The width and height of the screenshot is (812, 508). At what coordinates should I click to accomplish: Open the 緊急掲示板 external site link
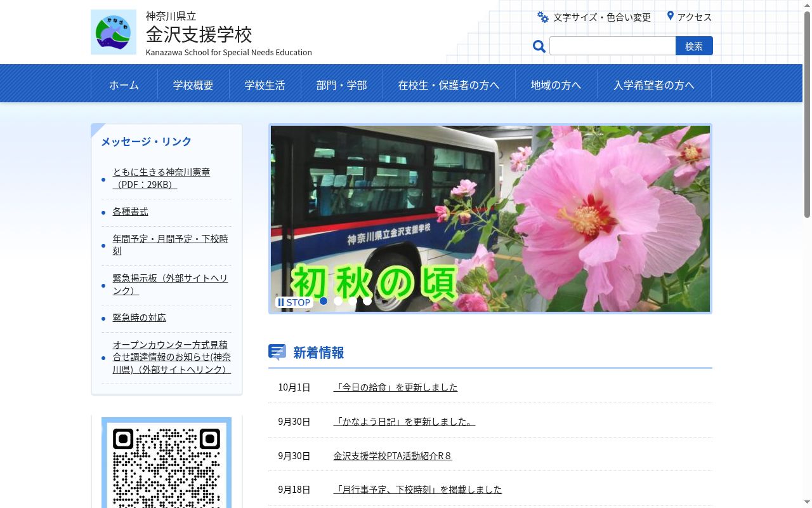(170, 284)
